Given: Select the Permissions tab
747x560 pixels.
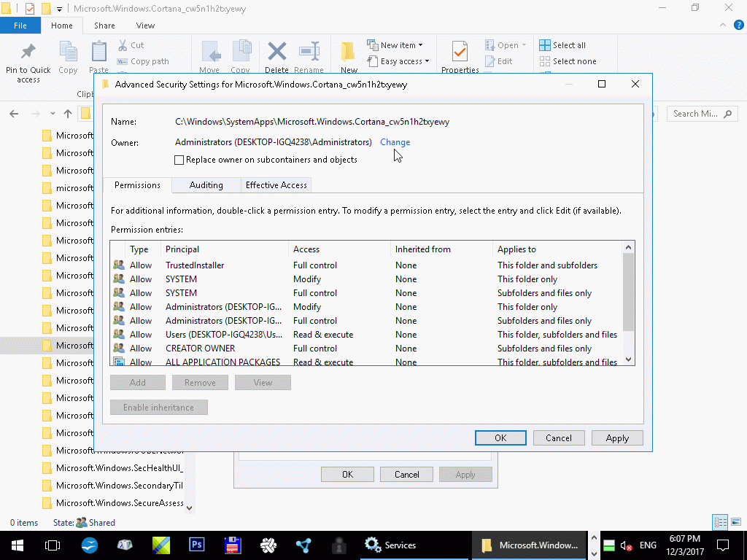Looking at the screenshot, I should (x=137, y=185).
